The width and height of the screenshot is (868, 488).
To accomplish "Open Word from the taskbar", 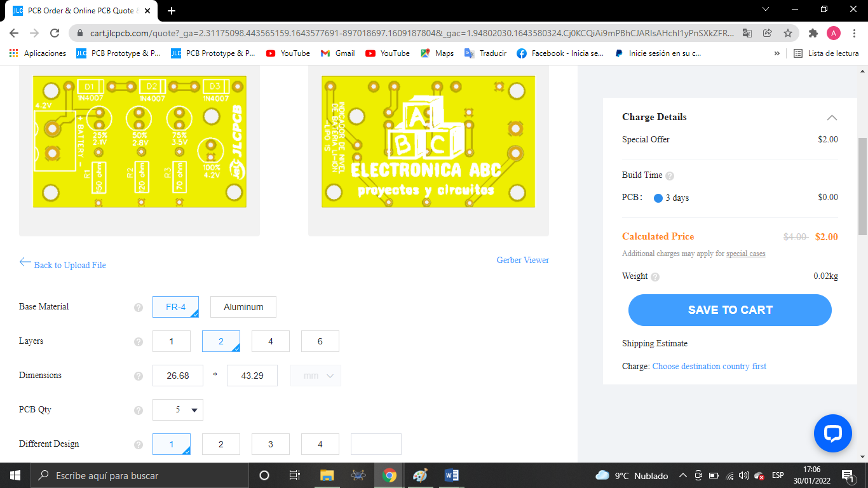I will click(452, 475).
